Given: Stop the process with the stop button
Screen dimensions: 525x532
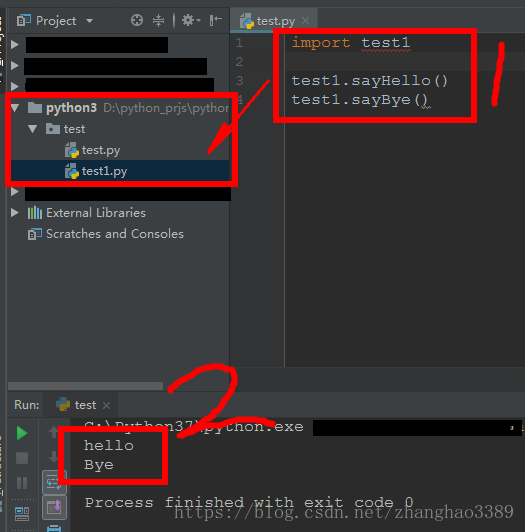Looking at the screenshot, I should pyautogui.click(x=22, y=458).
